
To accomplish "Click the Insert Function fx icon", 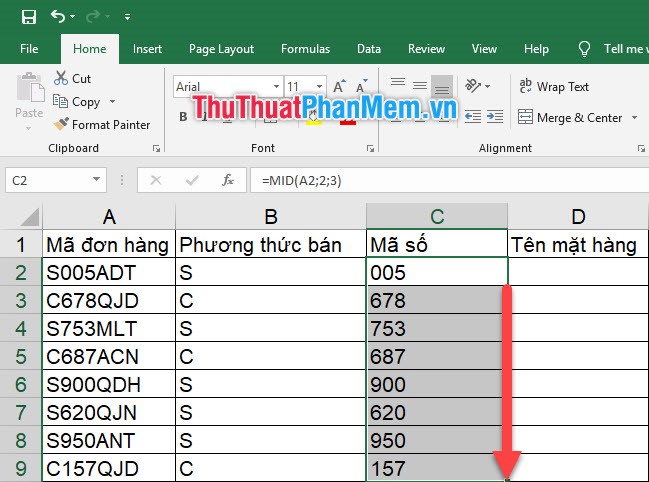I will [228, 180].
